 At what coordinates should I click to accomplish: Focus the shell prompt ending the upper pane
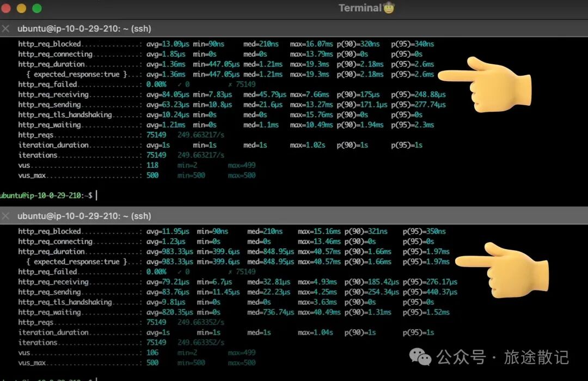[48, 196]
